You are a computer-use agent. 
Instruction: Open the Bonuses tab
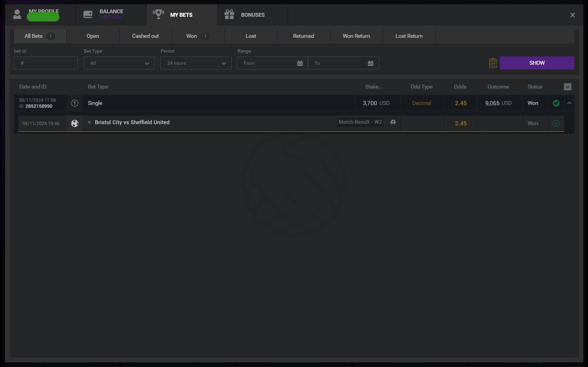253,15
